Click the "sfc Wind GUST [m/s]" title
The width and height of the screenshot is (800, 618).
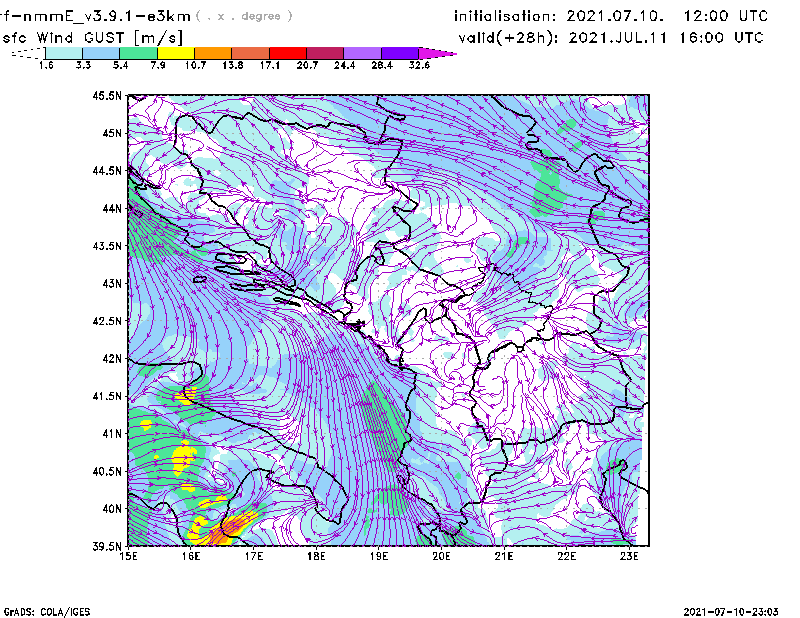(x=92, y=38)
